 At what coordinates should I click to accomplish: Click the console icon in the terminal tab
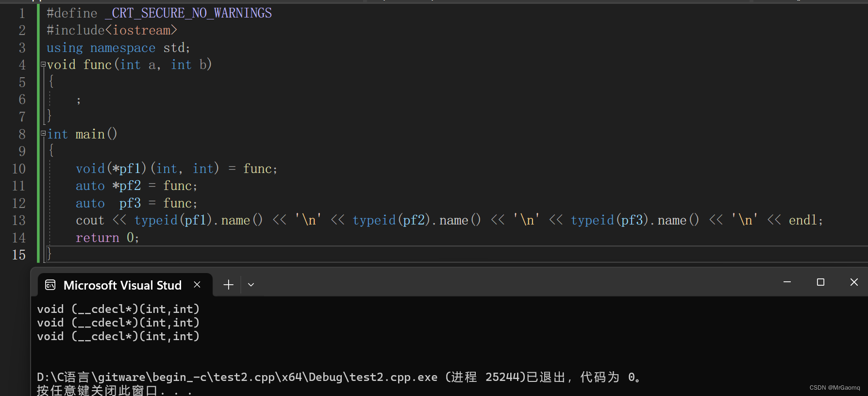pos(50,285)
